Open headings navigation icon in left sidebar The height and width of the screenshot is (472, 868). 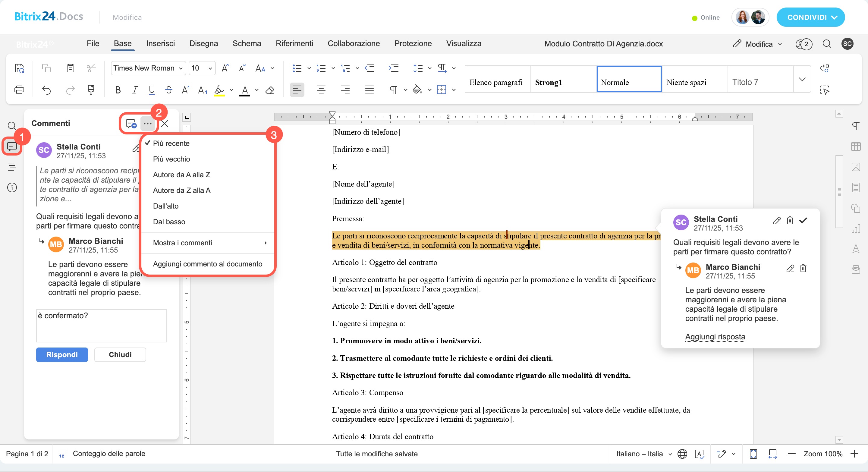pos(12,166)
